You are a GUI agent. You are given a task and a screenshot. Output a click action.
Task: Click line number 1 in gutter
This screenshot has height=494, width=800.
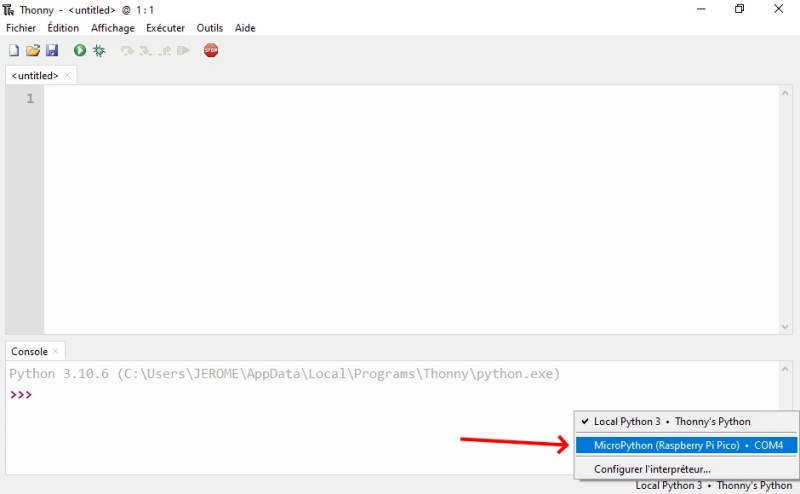pos(30,98)
